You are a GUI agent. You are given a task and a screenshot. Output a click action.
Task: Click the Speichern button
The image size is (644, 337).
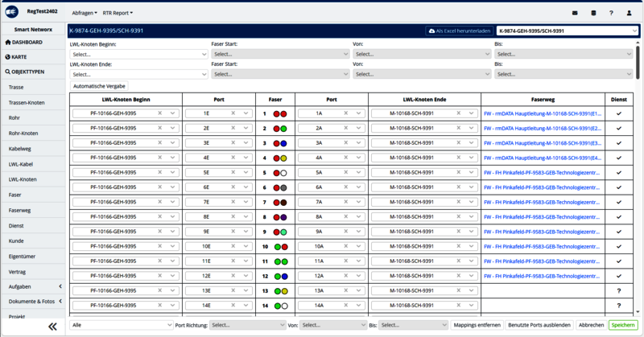[622, 325]
